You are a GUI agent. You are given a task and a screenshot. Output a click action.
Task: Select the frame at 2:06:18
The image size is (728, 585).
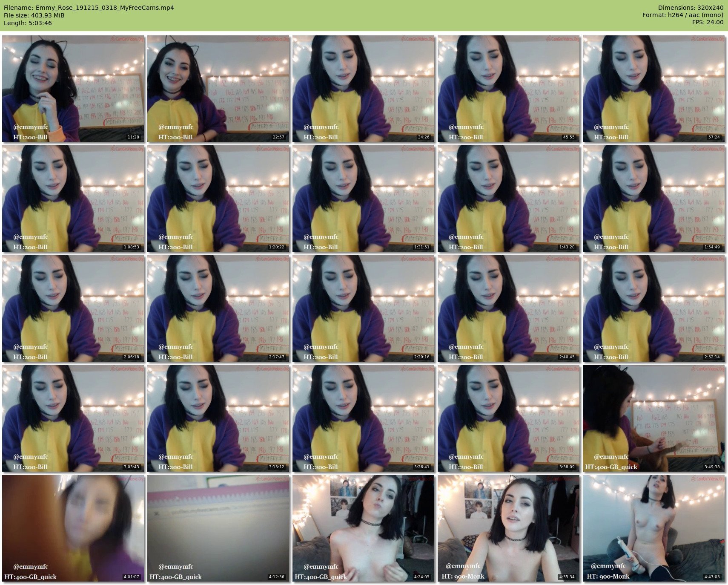click(x=73, y=308)
